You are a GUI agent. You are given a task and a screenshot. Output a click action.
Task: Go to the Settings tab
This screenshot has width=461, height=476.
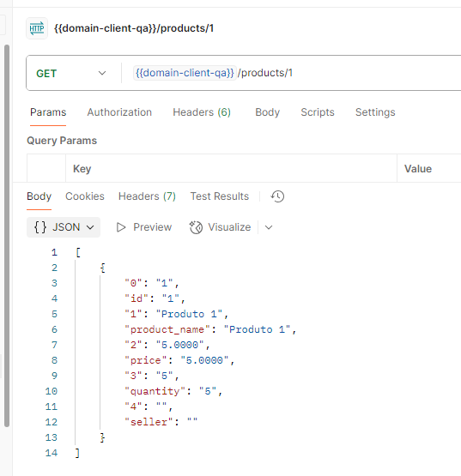click(x=375, y=112)
